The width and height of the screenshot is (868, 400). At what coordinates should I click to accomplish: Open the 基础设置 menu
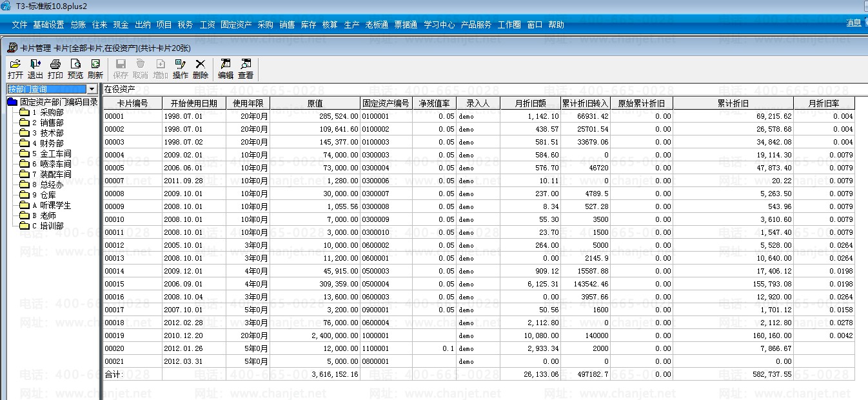48,25
